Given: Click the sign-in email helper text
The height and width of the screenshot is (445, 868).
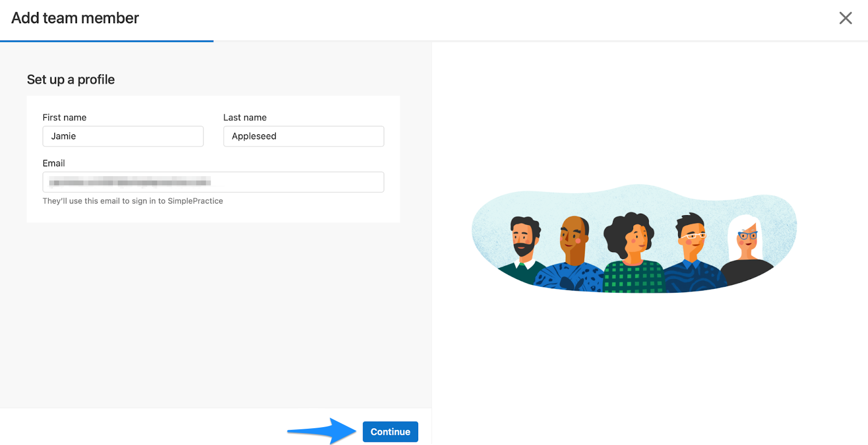Looking at the screenshot, I should pos(133,201).
